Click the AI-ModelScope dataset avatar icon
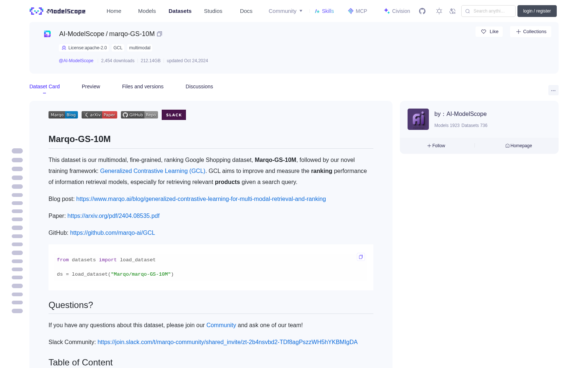 tap(47, 34)
